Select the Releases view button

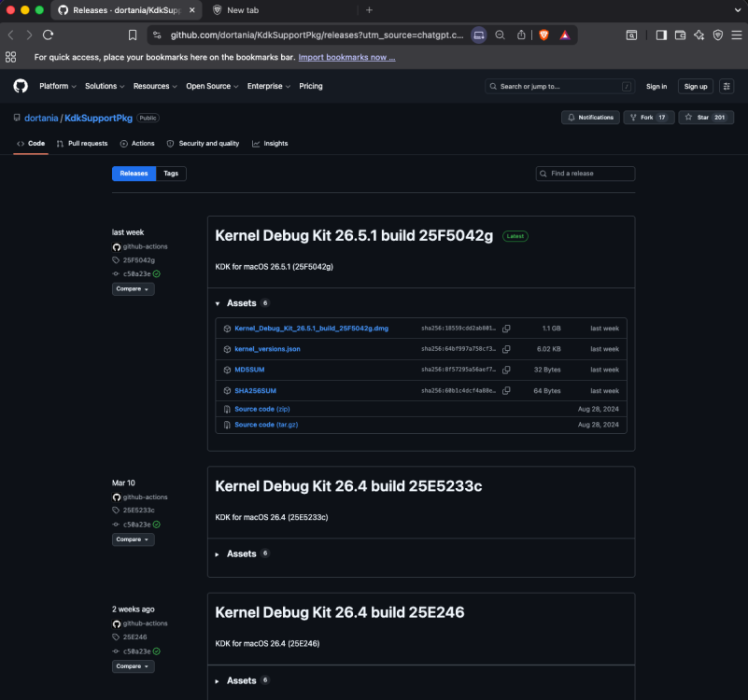point(134,174)
